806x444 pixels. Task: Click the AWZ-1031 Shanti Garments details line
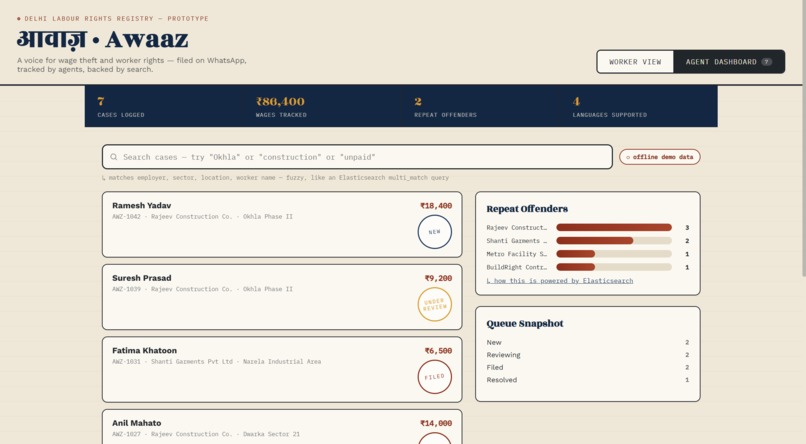216,362
